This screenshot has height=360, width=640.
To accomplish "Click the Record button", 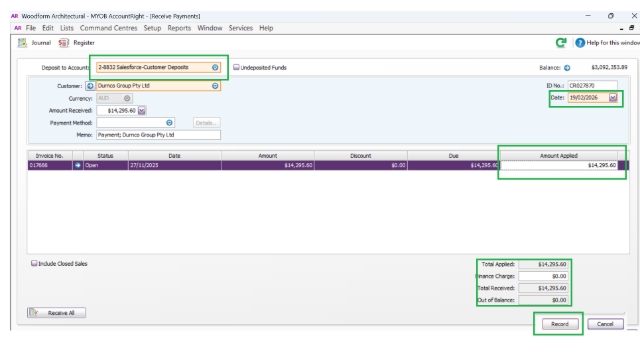I will coord(560,324).
